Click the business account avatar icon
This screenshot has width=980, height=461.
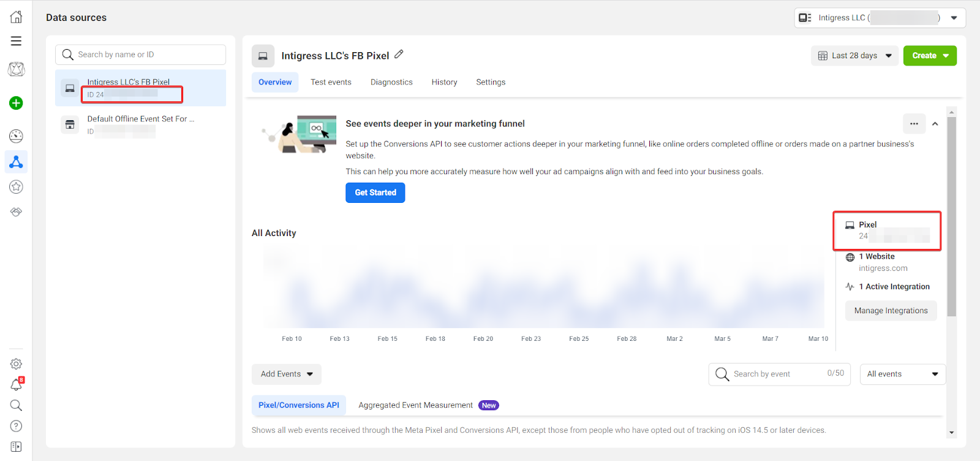(17, 69)
